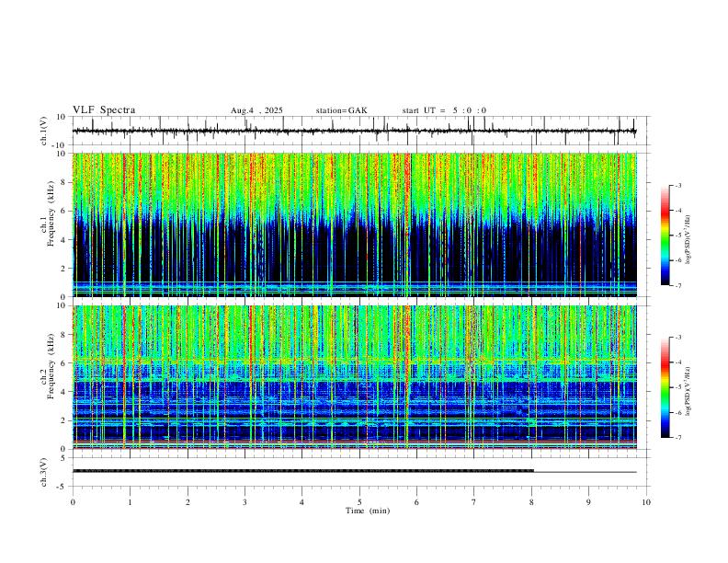
Task: Click the "VLF Spectra" title text
Action: pos(104,109)
